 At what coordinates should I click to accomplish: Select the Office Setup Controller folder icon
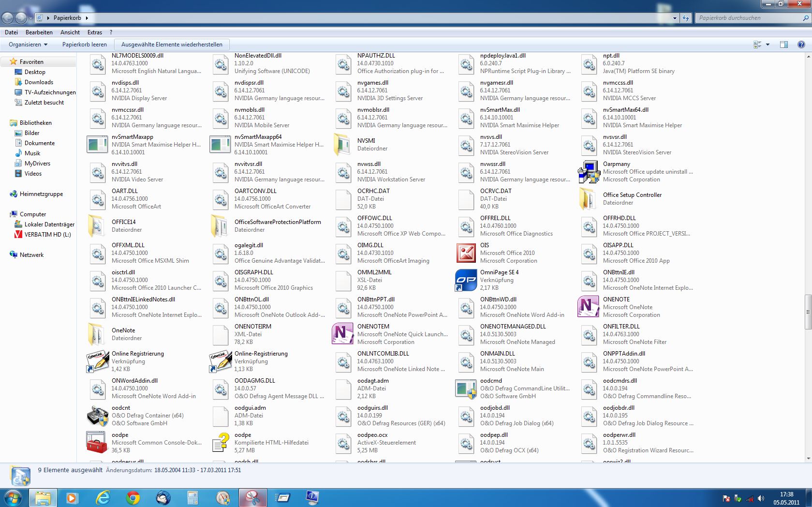pos(589,199)
